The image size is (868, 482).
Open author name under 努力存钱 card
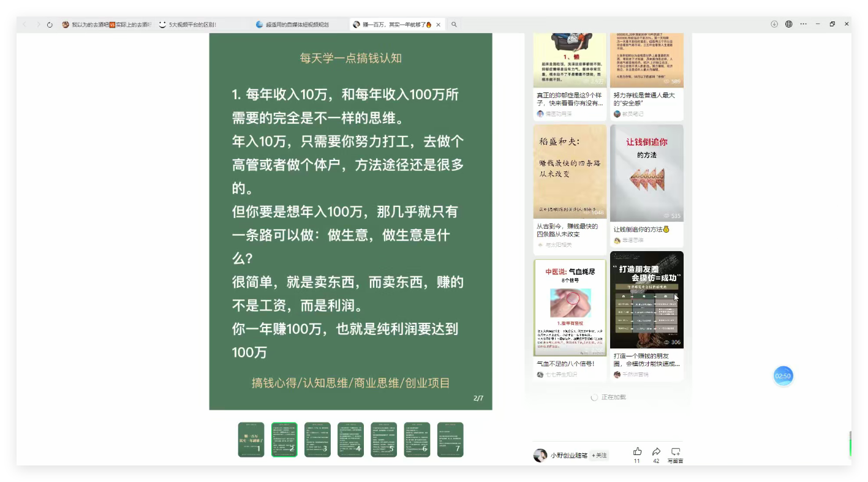pos(633,114)
